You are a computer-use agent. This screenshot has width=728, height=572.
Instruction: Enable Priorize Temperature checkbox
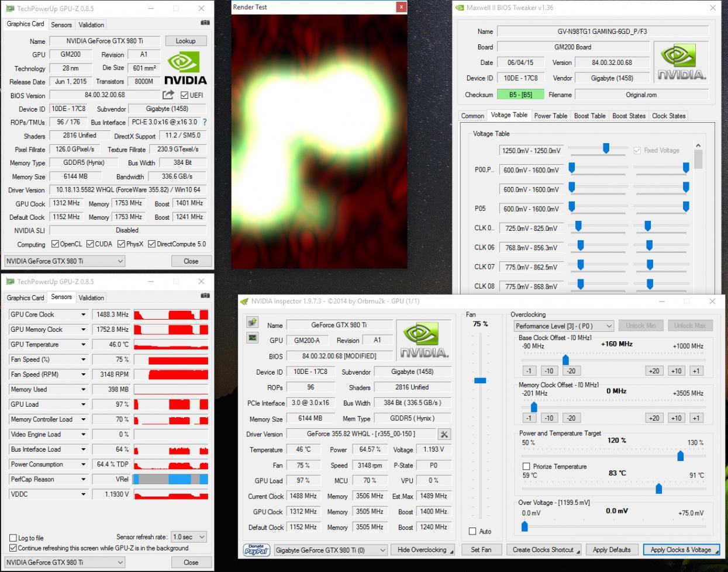pyautogui.click(x=526, y=466)
